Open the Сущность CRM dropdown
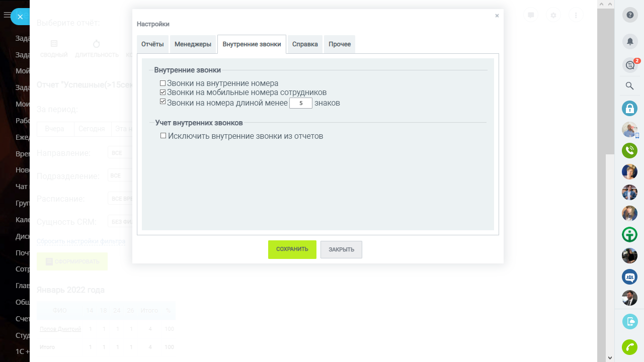This screenshot has width=644, height=362. pos(120,222)
